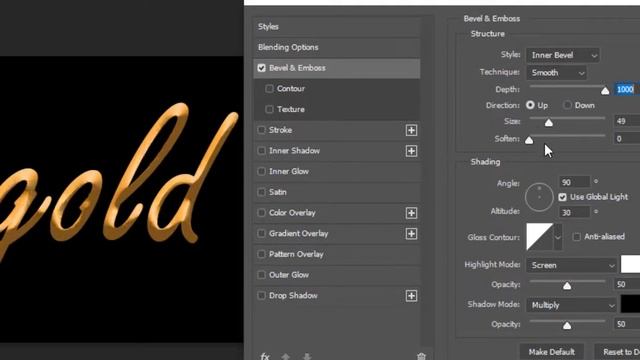The image size is (640, 360).
Task: Enable the Texture checkbox
Action: coord(269,109)
